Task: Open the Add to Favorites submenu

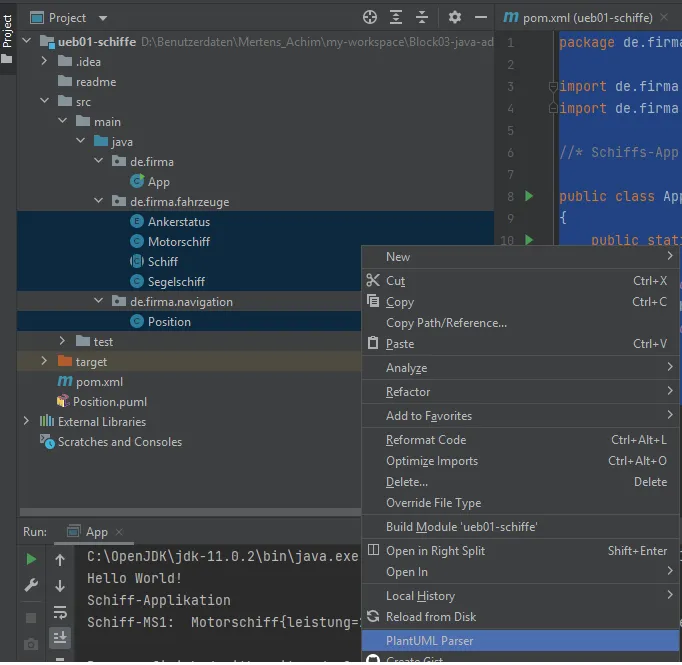Action: (x=520, y=416)
